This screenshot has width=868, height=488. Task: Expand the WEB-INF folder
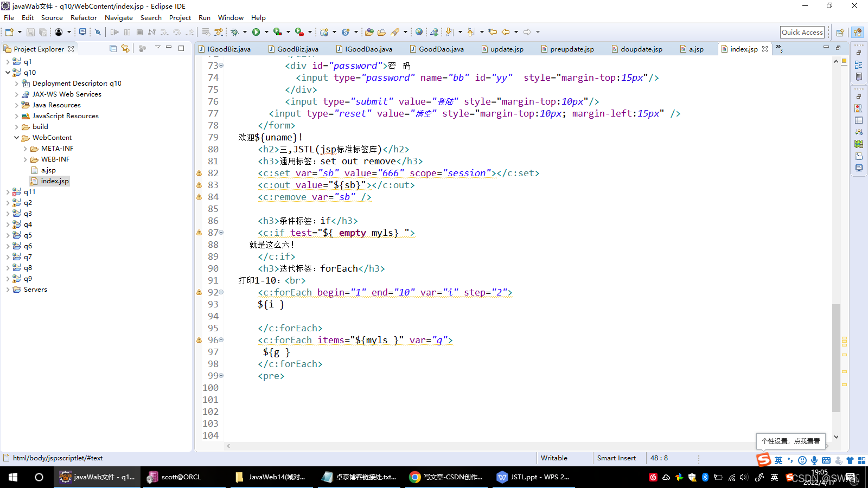25,159
